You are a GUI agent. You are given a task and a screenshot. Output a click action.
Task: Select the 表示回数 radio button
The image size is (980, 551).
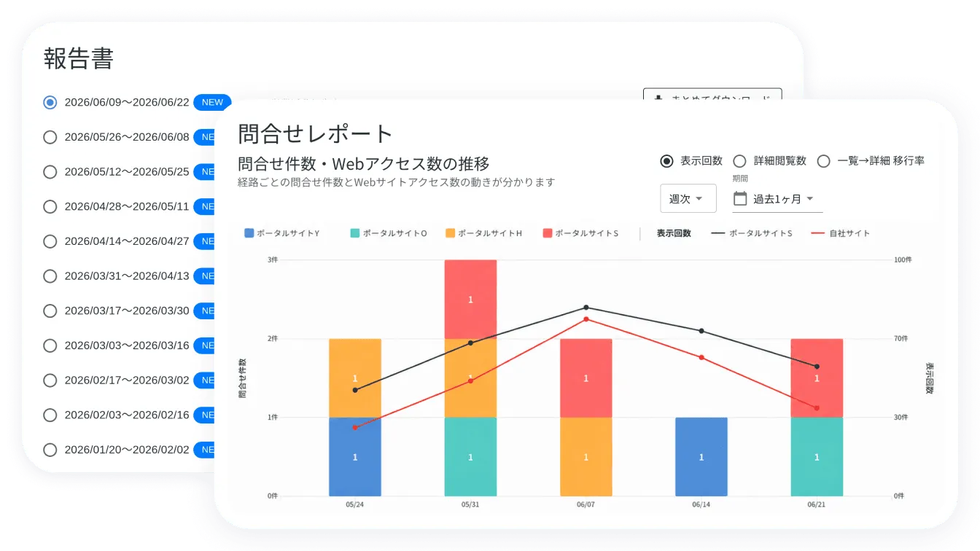(x=666, y=161)
